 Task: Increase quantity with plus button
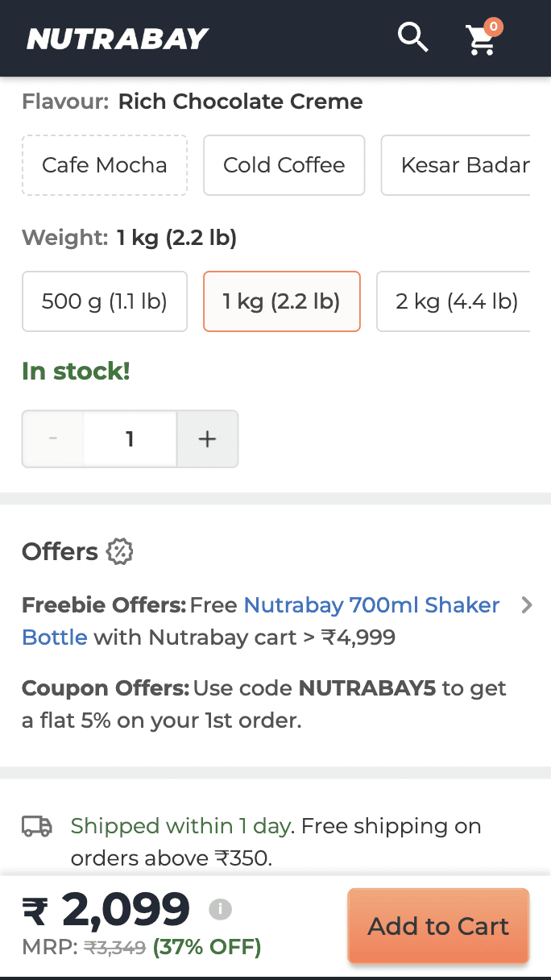208,438
